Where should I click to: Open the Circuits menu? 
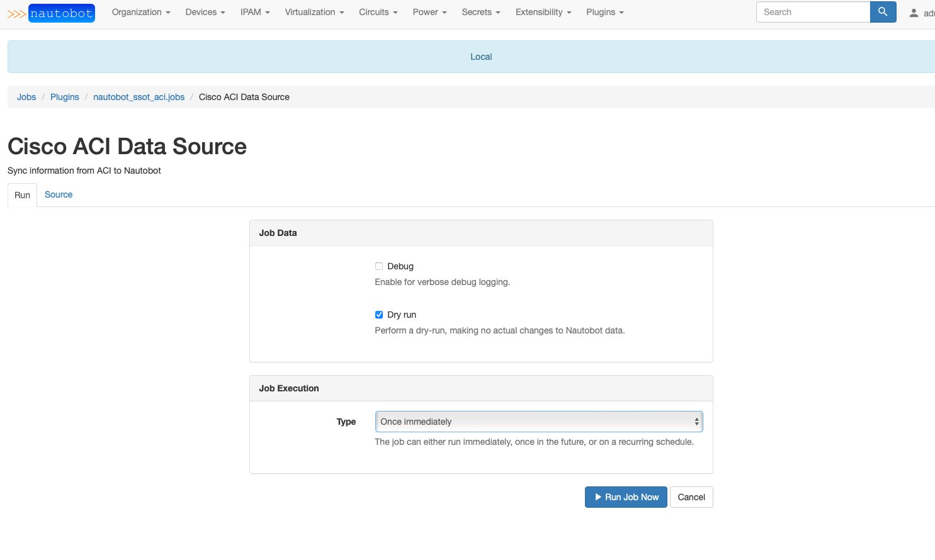[x=378, y=12]
